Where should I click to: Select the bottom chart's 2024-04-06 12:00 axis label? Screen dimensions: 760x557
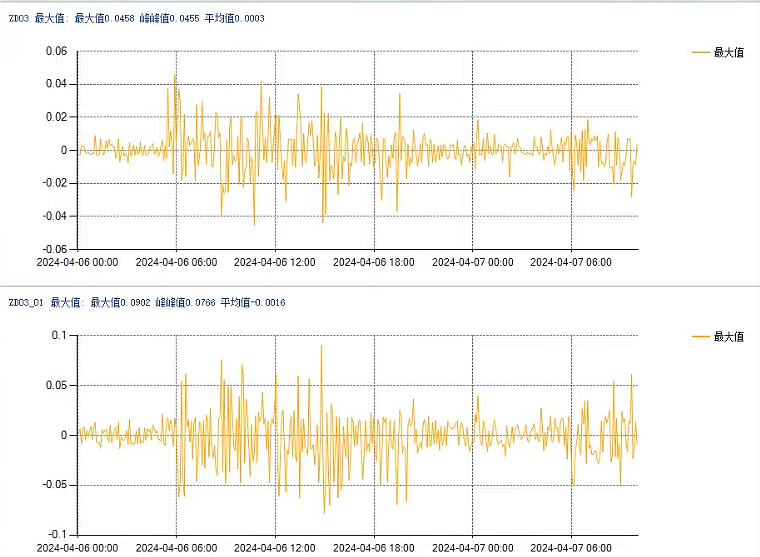point(274,547)
